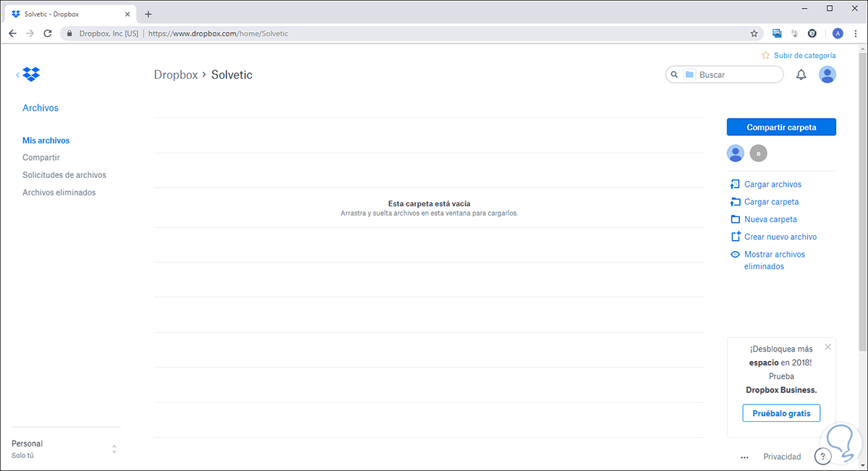The width and height of the screenshot is (868, 471).
Task: Click the Cargar carpeta folder upload icon
Action: click(x=735, y=202)
